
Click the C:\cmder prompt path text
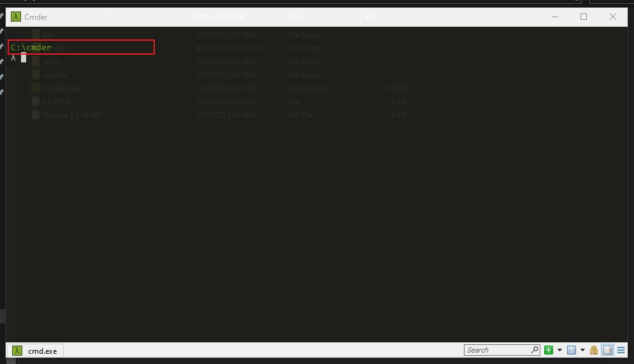tap(31, 47)
